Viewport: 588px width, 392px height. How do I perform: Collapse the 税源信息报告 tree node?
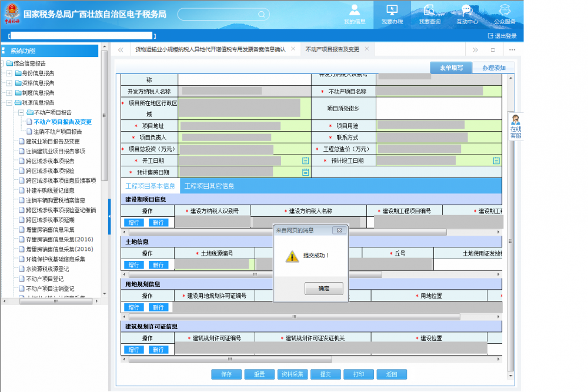9,102
